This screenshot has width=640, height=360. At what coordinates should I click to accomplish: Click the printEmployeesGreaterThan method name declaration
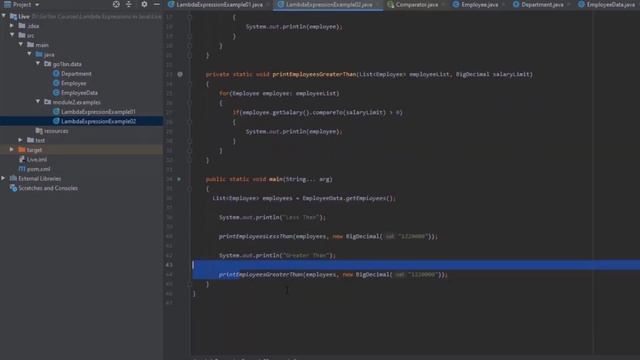pos(314,74)
